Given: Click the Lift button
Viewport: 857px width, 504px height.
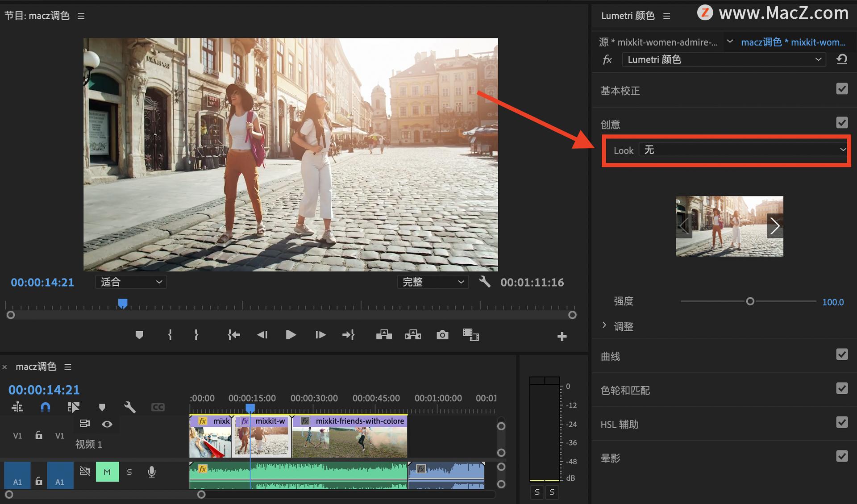Looking at the screenshot, I should coord(384,335).
